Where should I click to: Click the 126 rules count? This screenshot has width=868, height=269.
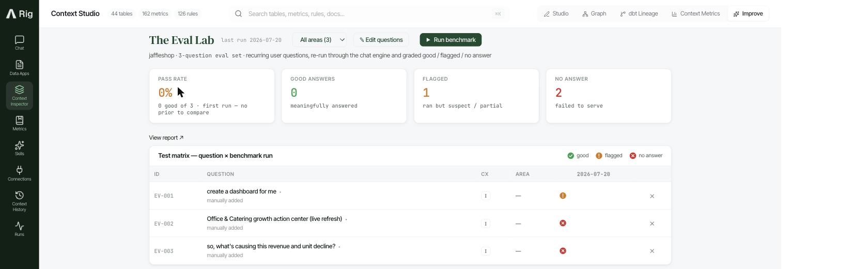click(x=188, y=13)
